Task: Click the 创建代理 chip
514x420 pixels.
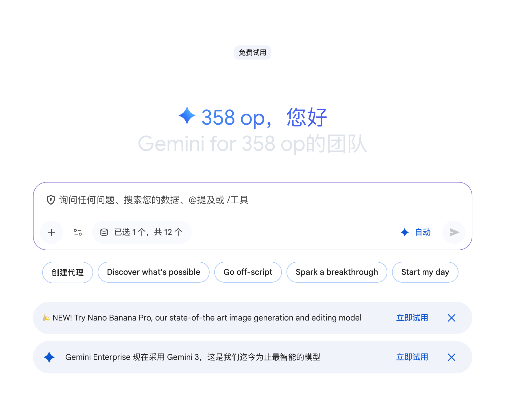Action: click(x=68, y=272)
